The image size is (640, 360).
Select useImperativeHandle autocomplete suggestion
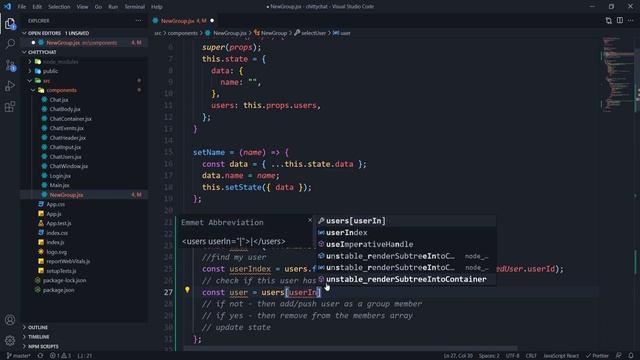coord(406,244)
